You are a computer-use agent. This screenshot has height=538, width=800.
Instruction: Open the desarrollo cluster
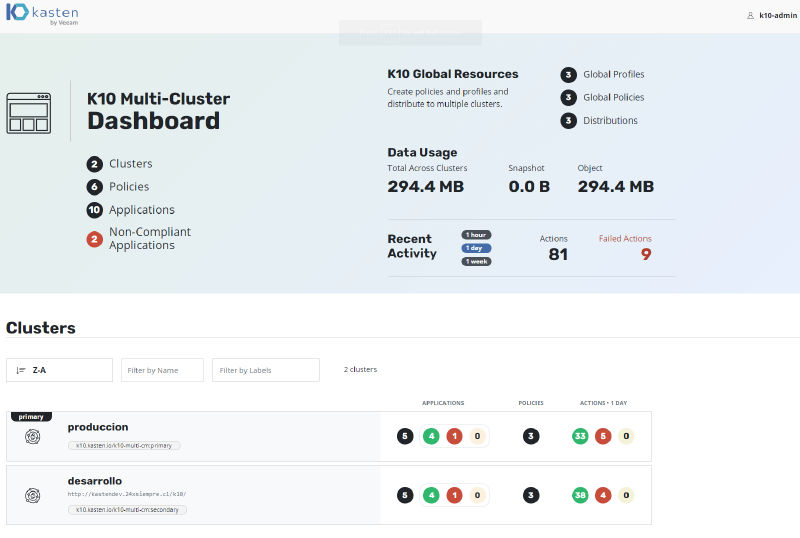(x=95, y=481)
